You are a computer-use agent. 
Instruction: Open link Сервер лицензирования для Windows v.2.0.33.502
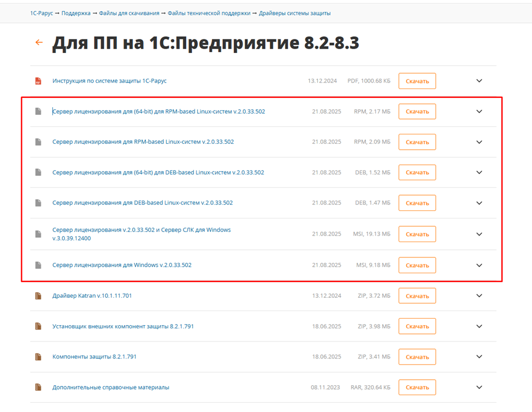(x=122, y=265)
